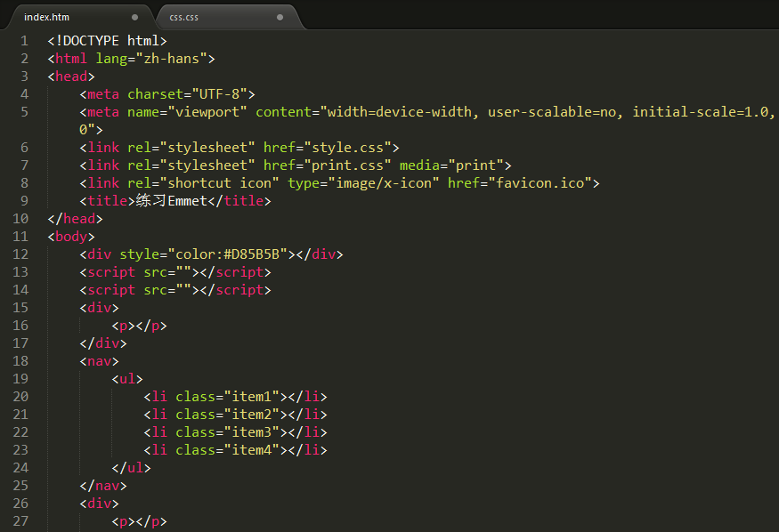This screenshot has width=779, height=532.
Task: Click the "favicon.ico" href value
Action: coord(540,183)
